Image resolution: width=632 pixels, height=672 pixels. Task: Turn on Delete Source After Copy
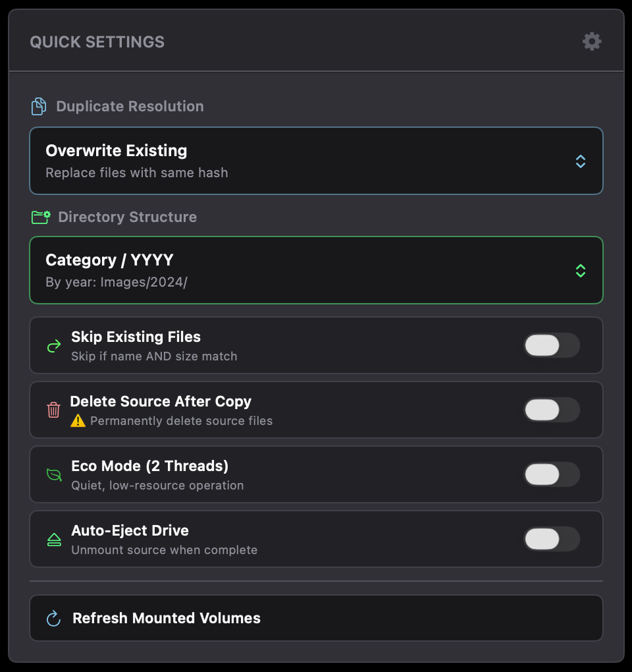552,410
